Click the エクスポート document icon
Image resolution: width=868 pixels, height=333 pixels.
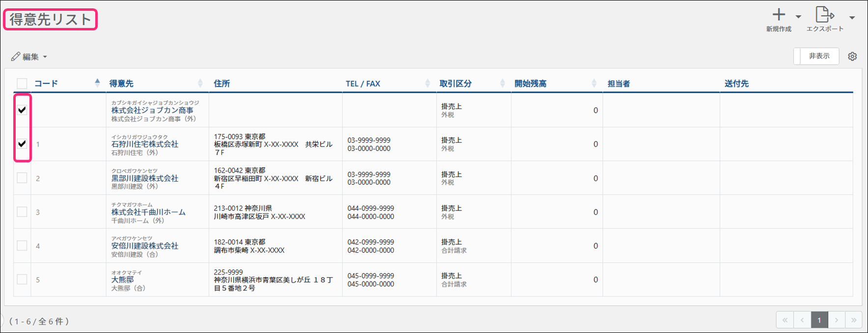click(x=824, y=15)
